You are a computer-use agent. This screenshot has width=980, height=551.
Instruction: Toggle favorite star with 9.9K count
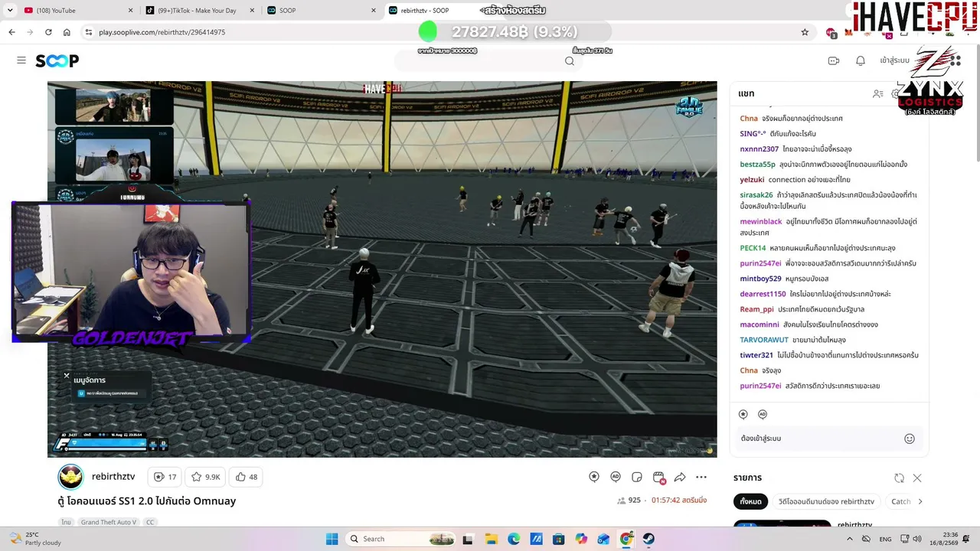click(205, 477)
